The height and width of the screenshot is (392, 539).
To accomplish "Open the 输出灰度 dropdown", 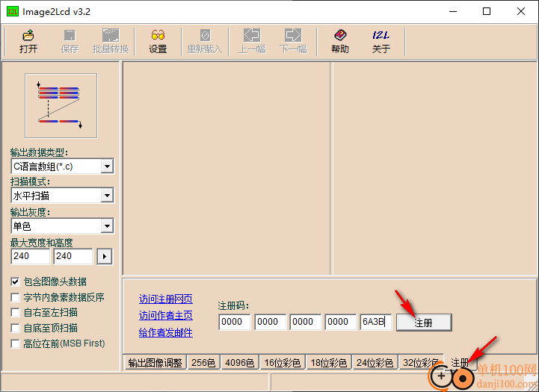I will tap(107, 225).
